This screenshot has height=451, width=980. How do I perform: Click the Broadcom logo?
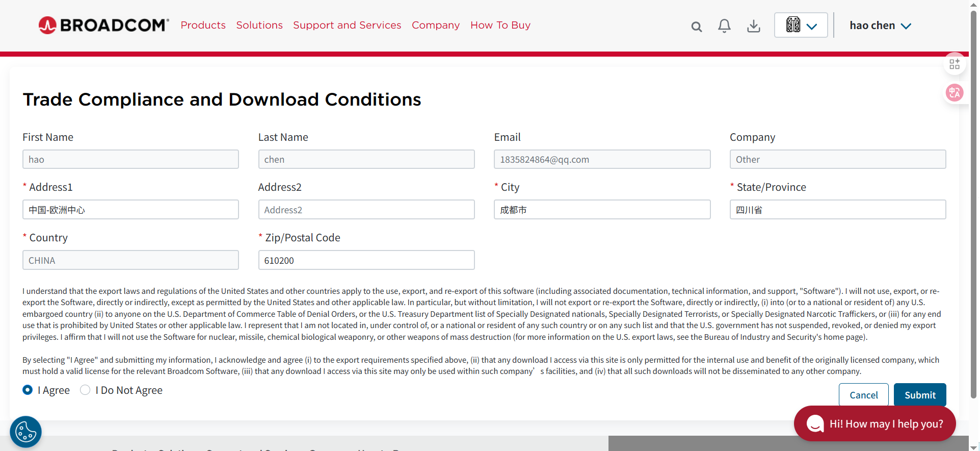[x=103, y=25]
